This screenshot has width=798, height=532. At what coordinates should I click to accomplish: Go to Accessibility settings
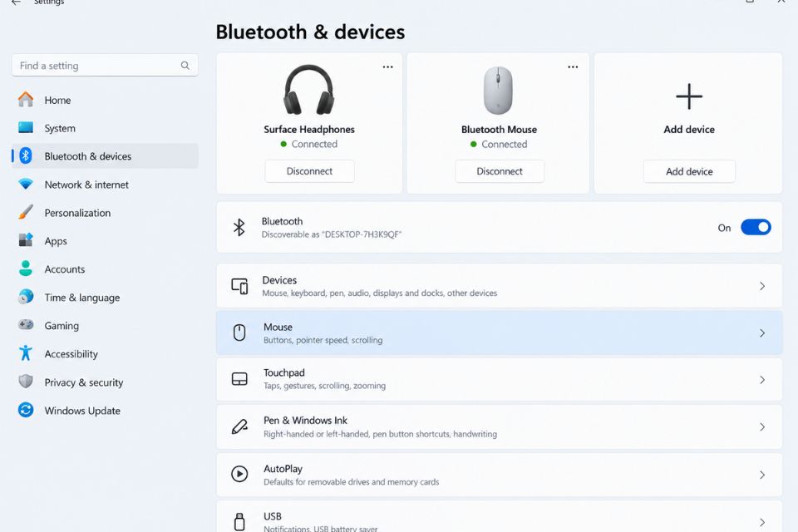[x=105, y=354]
